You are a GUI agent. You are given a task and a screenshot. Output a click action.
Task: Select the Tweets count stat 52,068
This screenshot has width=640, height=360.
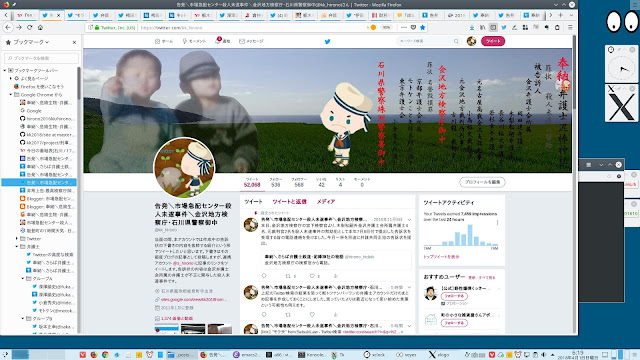[x=252, y=182]
